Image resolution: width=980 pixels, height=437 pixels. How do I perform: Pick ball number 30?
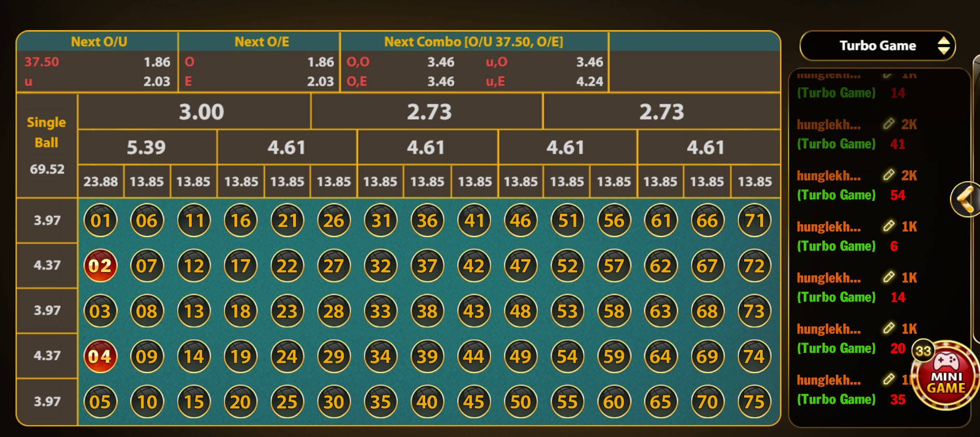pyautogui.click(x=334, y=402)
